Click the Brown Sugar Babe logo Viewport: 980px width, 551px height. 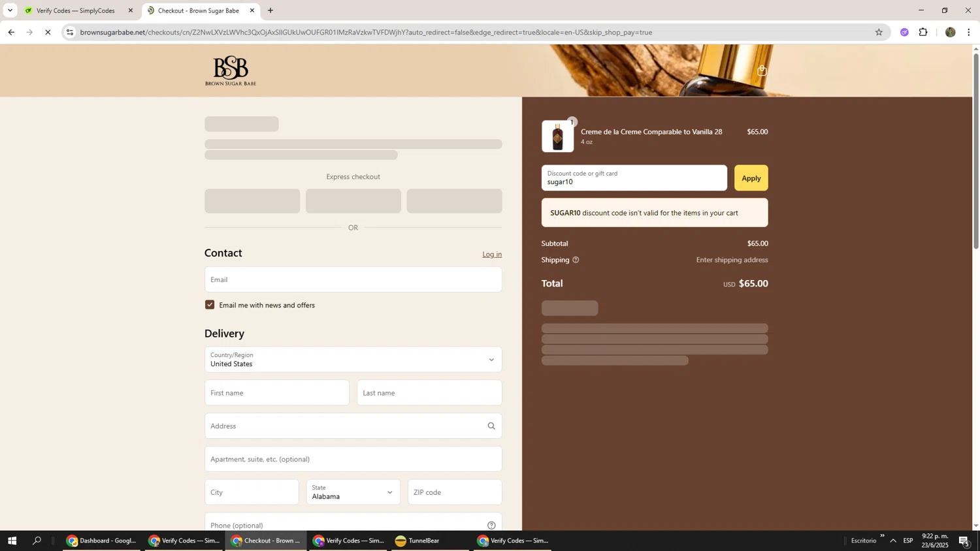tap(231, 71)
